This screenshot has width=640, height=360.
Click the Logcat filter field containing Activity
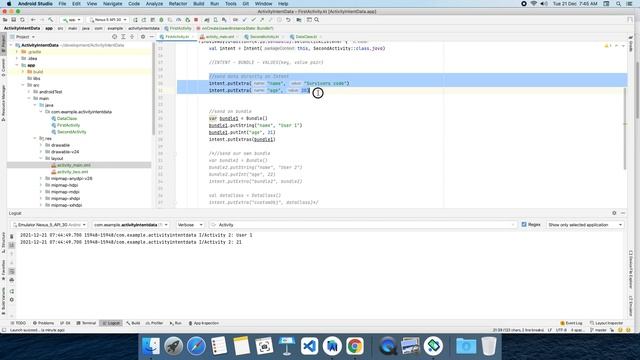[x=363, y=225]
